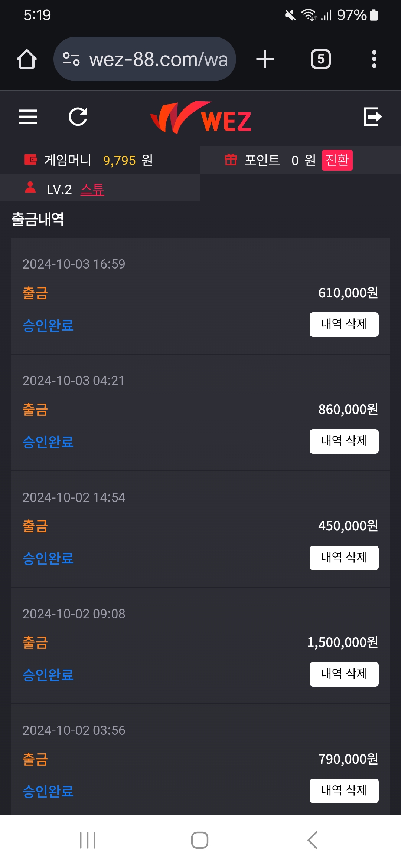Tap the site settings icon in address bar
Screen dimensions: 401x868
tap(71, 59)
